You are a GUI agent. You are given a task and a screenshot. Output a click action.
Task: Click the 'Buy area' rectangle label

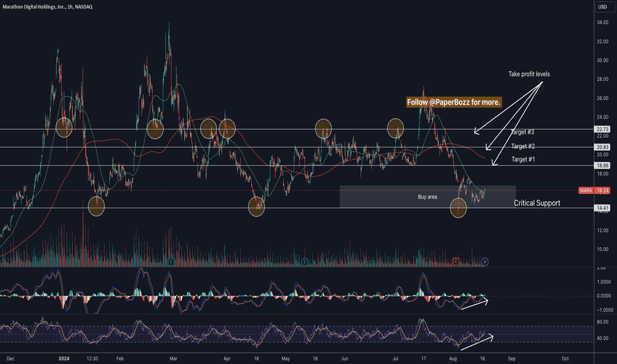point(428,197)
